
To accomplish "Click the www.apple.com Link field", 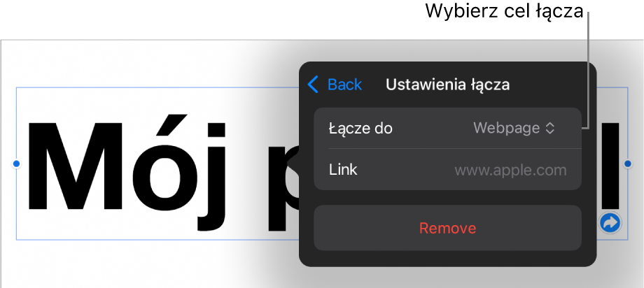I will click(x=510, y=170).
